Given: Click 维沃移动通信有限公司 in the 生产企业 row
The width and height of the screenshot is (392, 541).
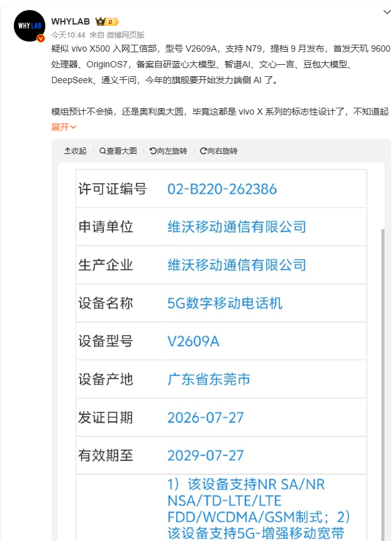Looking at the screenshot, I should tap(237, 265).
